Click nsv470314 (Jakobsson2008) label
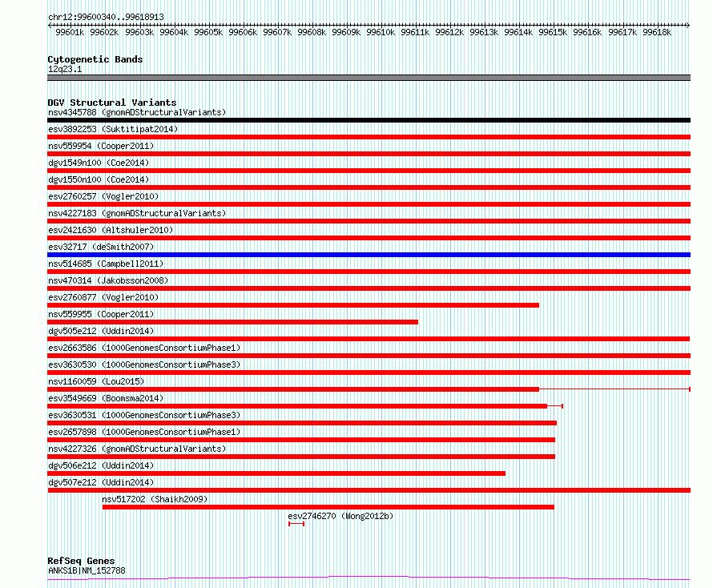This screenshot has height=588, width=713. pyautogui.click(x=108, y=280)
